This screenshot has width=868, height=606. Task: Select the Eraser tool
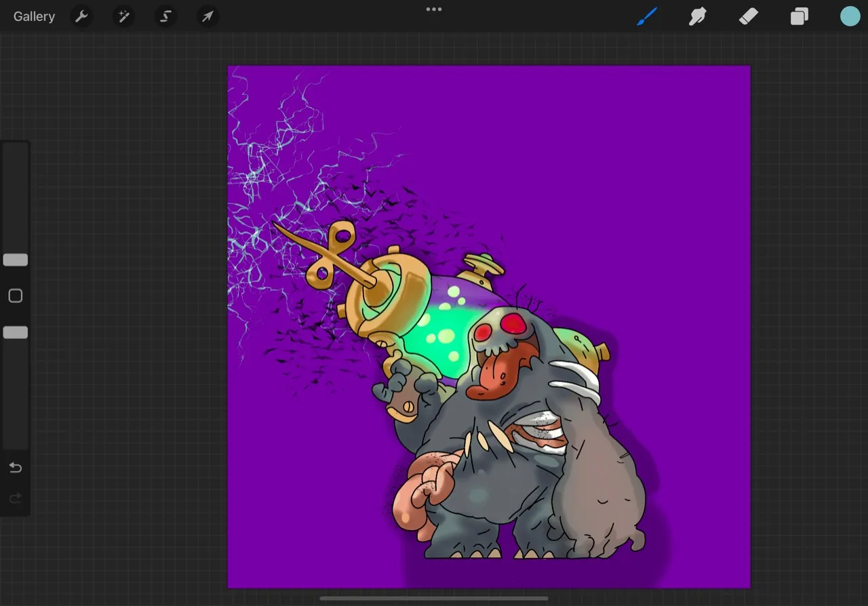(748, 16)
